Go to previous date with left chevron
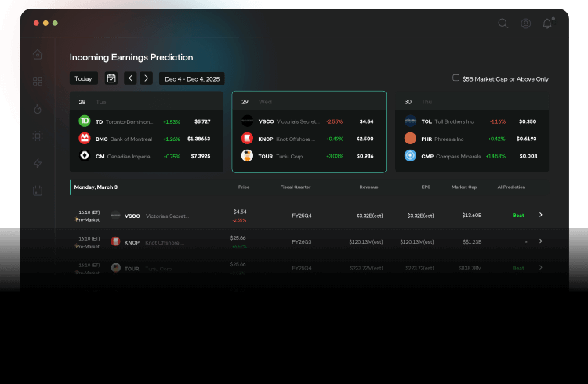 pyautogui.click(x=130, y=78)
